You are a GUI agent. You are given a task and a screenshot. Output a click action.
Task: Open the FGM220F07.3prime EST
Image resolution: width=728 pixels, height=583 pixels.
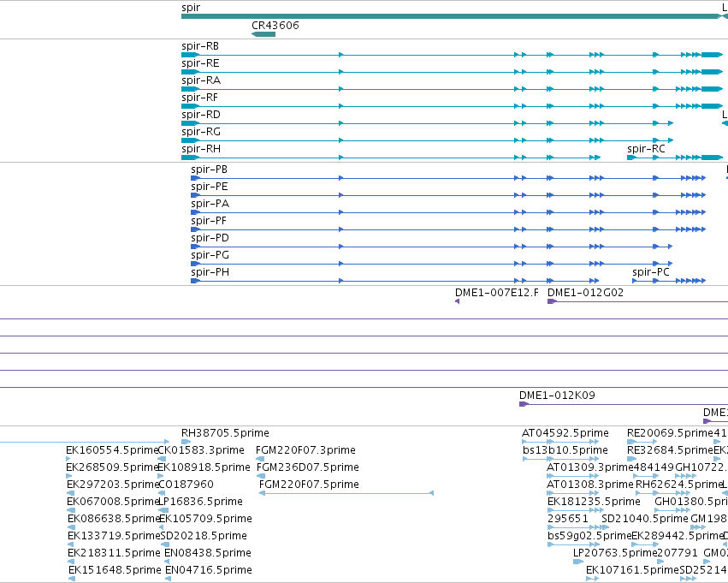(x=305, y=450)
